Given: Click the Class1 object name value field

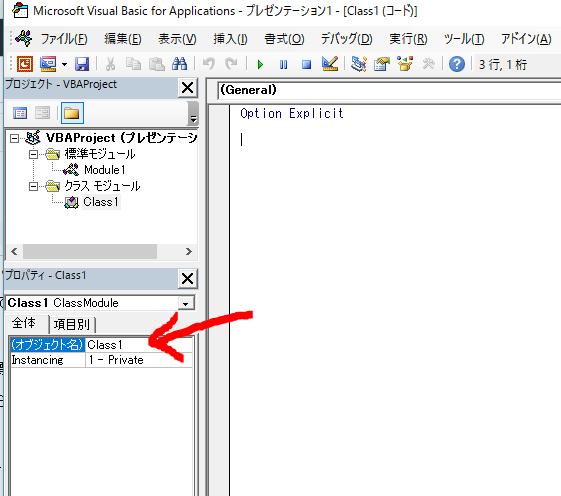Looking at the screenshot, I should (x=139, y=345).
